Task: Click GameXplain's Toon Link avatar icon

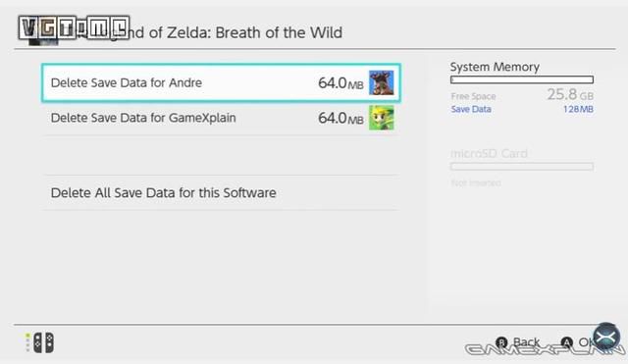Action: click(382, 118)
